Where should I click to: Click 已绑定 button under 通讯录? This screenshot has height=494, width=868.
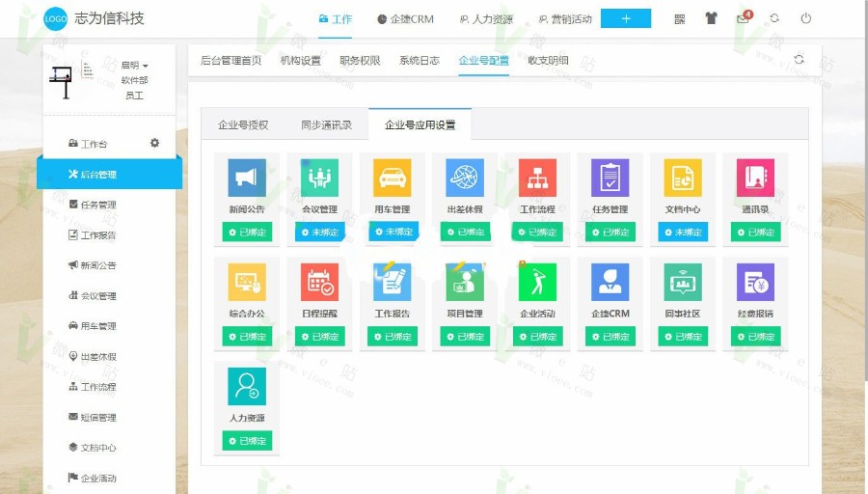pos(755,233)
